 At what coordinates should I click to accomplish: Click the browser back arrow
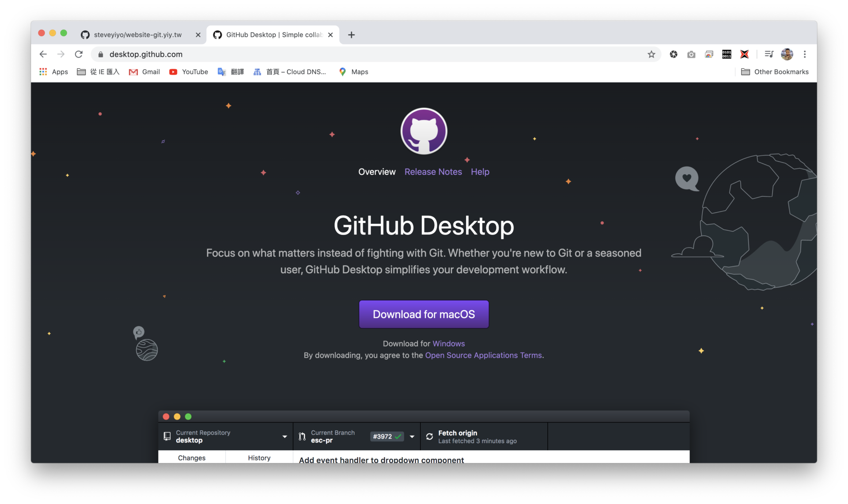43,54
